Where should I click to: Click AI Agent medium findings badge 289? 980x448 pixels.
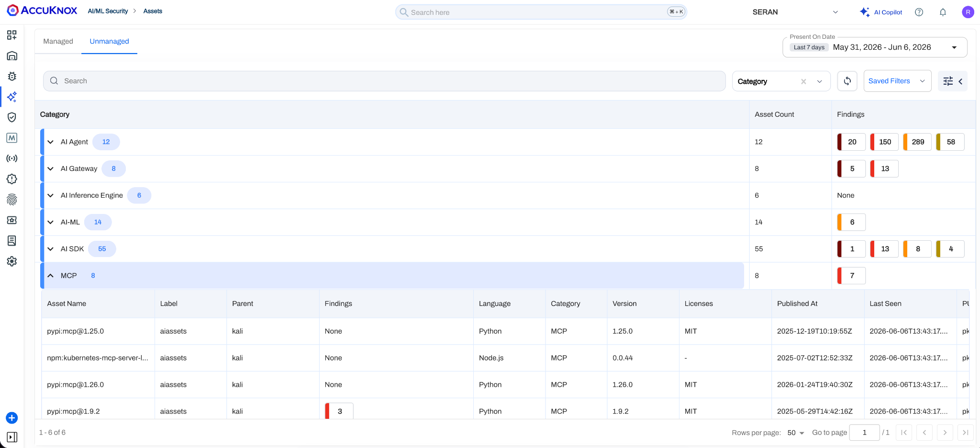(x=917, y=142)
